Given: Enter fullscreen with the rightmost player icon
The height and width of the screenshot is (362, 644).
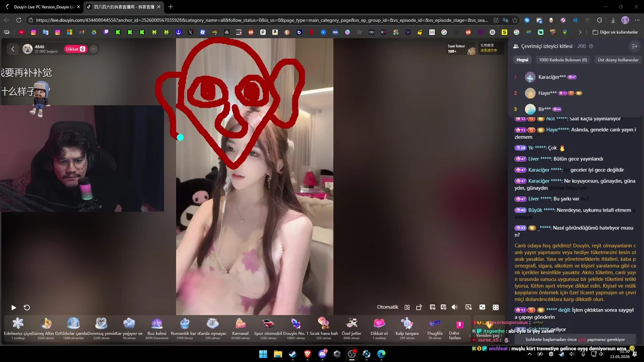Looking at the screenshot, I should [496, 307].
